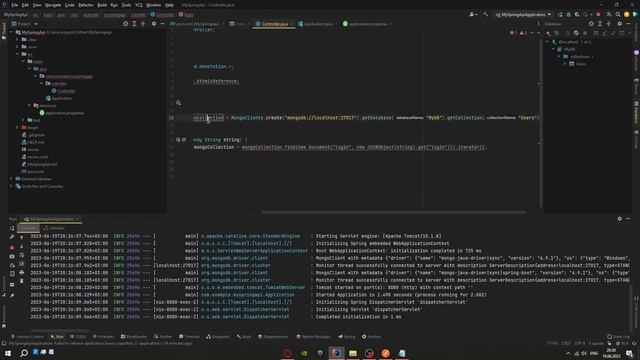640x360 pixels.
Task: Click the Windows Start button
Action: click(8, 353)
